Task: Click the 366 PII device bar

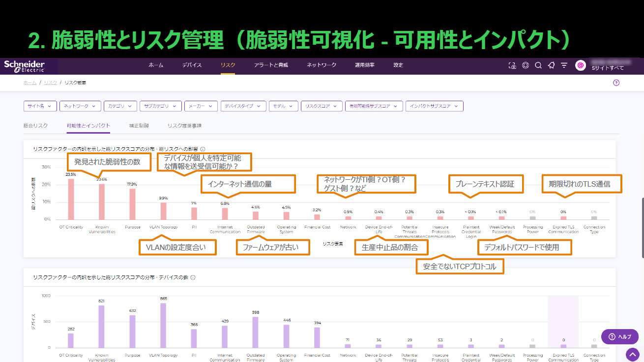Action: point(194,338)
